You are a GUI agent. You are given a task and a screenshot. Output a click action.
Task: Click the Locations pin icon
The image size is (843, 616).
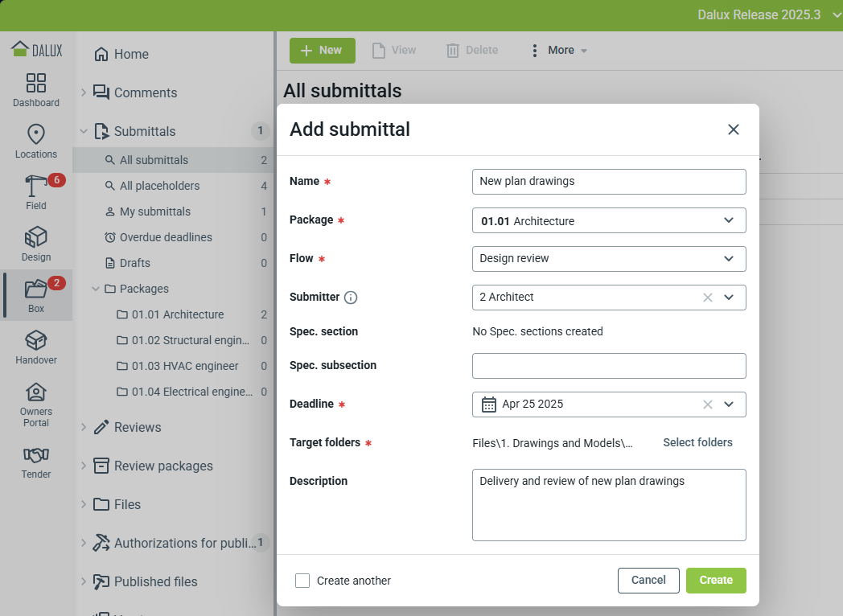pyautogui.click(x=36, y=134)
